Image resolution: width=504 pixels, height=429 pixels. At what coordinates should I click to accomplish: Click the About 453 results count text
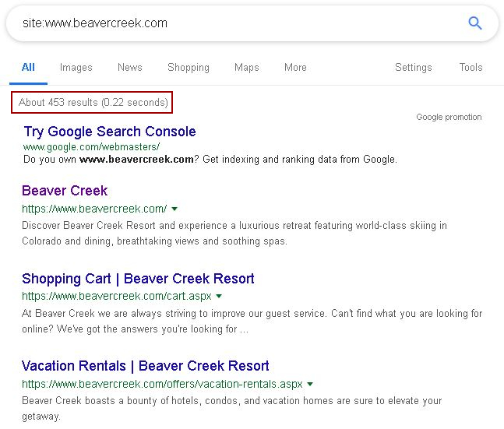point(93,102)
